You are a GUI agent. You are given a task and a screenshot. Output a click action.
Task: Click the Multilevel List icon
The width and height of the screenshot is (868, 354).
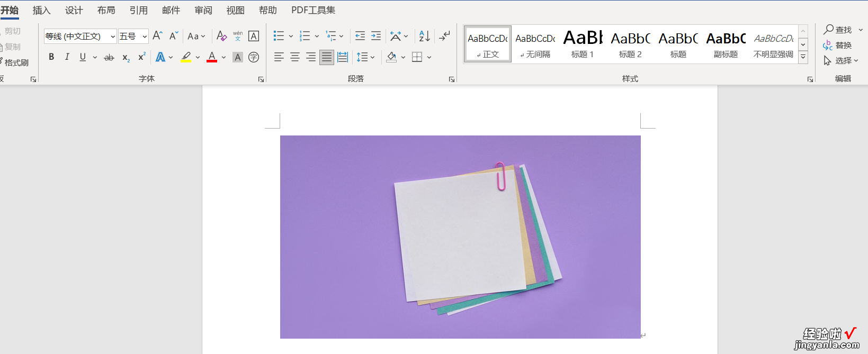pos(330,36)
